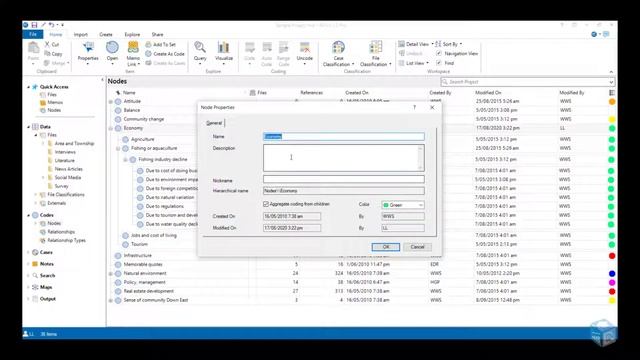Viewport: 640px width, 360px height.
Task: Click the Properties icon in the ribbon
Action: pos(88,48)
